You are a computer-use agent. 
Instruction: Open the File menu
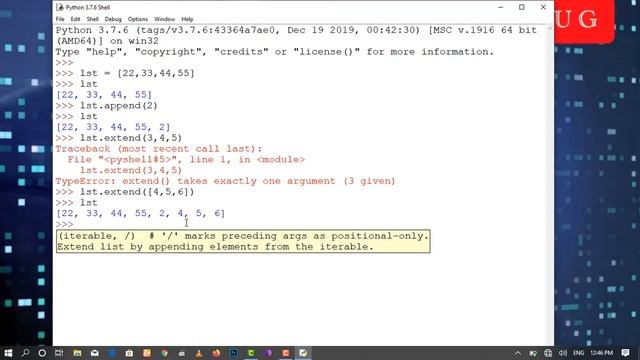pyautogui.click(x=60, y=19)
